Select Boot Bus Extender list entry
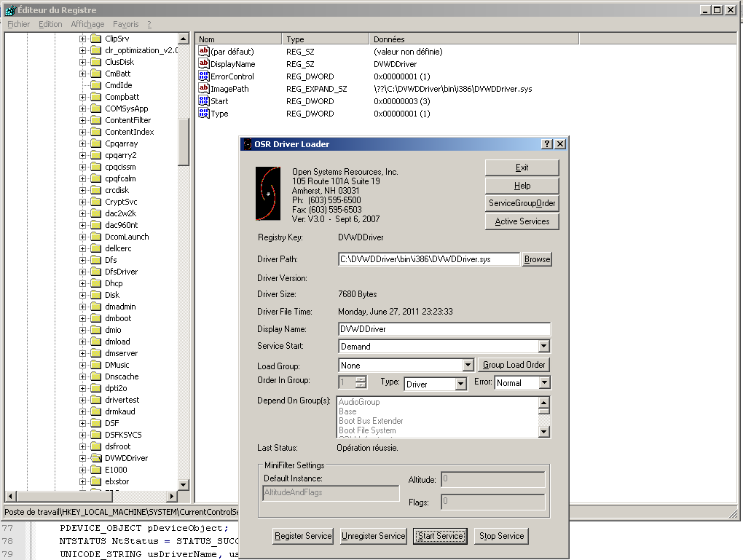Viewport: 743px width, 560px height. [x=371, y=421]
